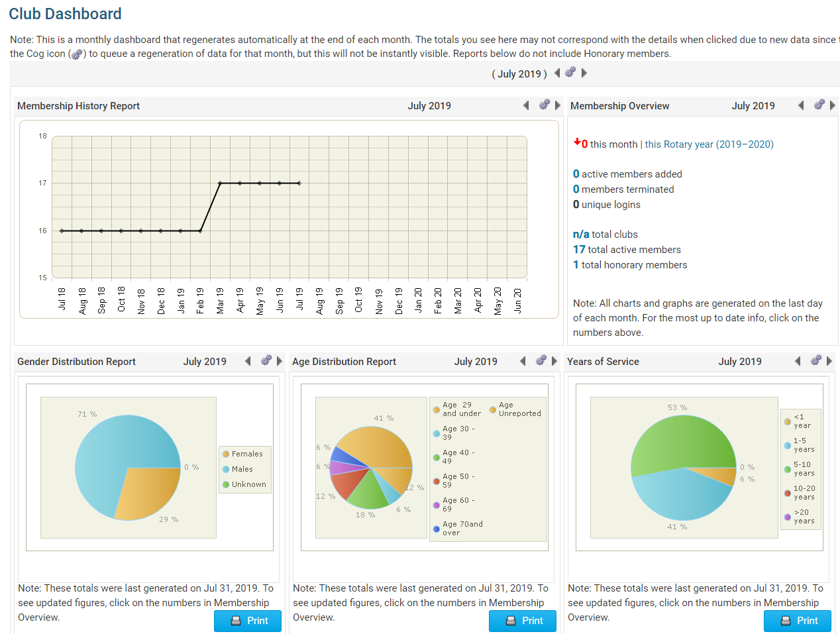Click the Years of Service cog icon
840x634 pixels.
(815, 361)
